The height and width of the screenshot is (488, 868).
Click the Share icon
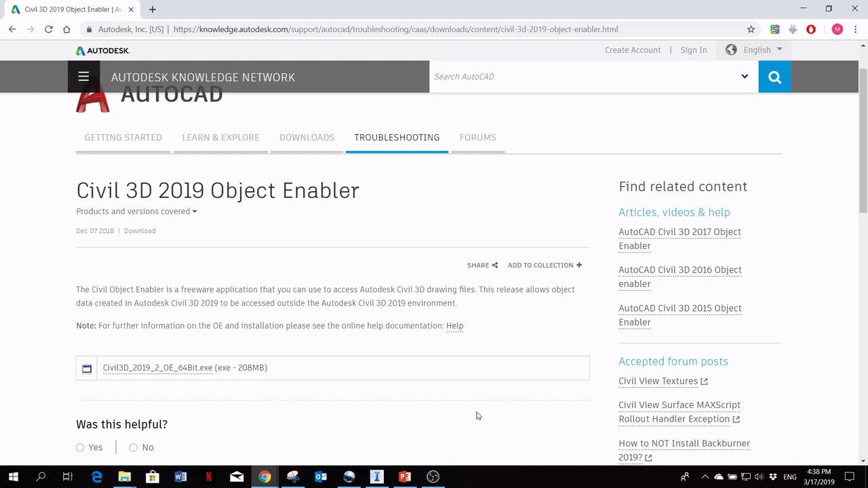click(x=495, y=265)
